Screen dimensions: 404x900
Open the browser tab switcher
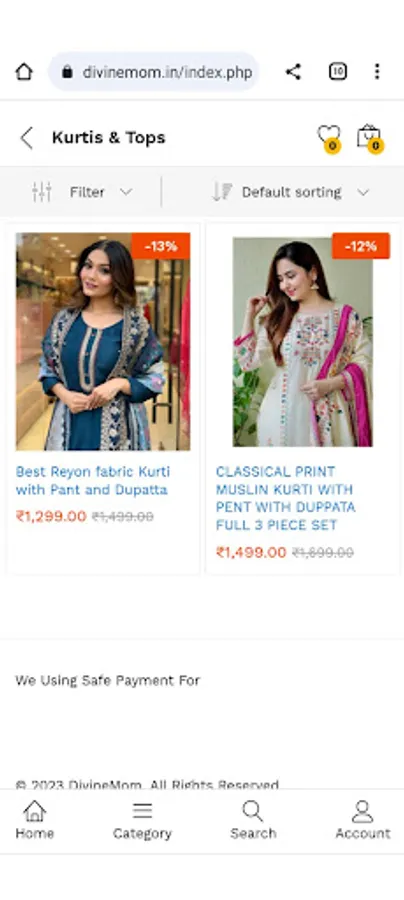tap(338, 72)
